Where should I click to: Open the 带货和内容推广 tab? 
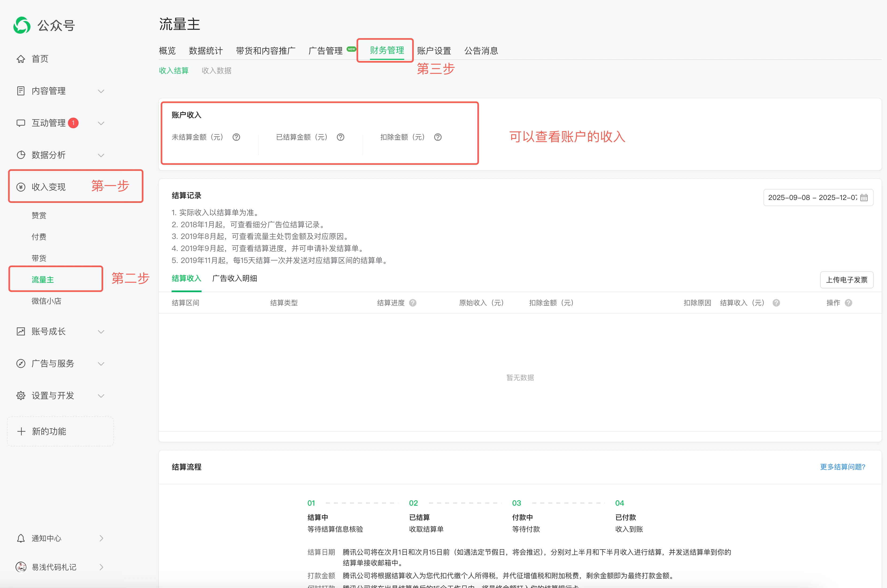pos(265,51)
